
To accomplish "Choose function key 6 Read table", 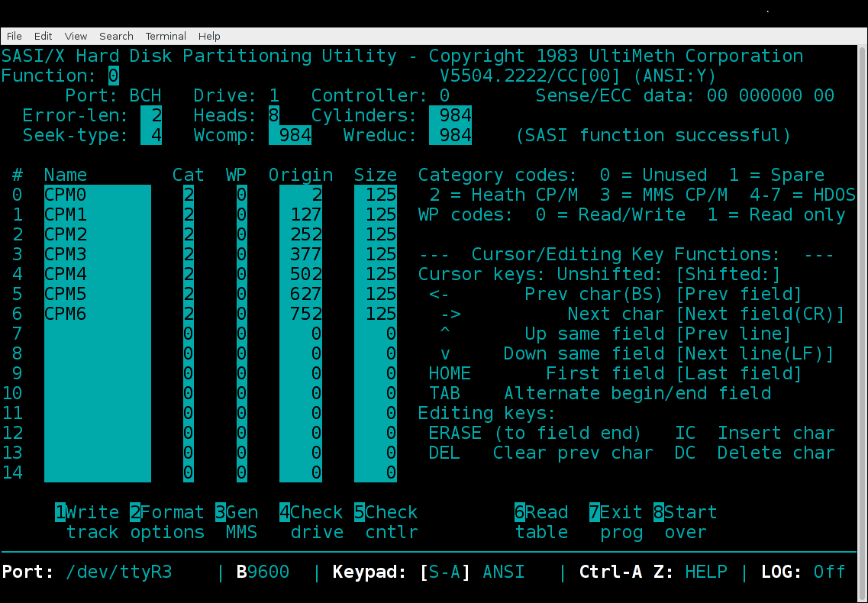I will point(540,522).
